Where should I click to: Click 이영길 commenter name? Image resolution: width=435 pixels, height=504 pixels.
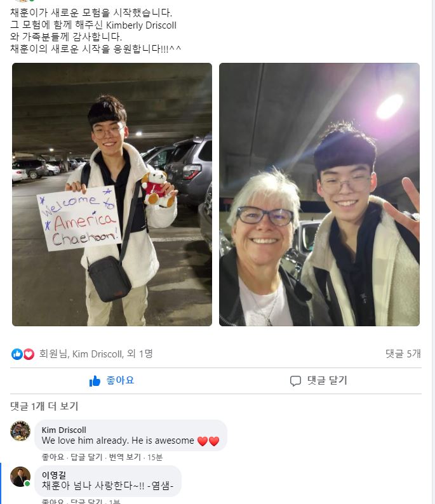click(x=54, y=475)
